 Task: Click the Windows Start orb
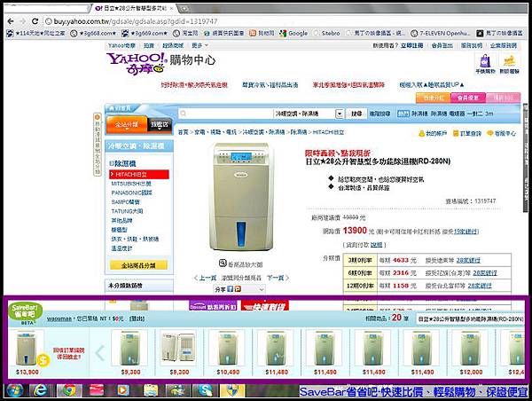[15, 391]
